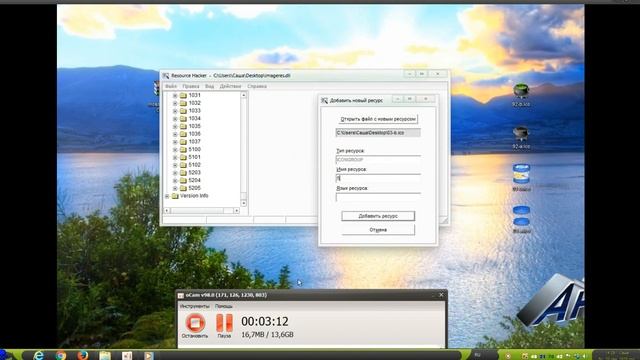Stop the oCam recording
The image size is (640, 360).
(x=195, y=322)
